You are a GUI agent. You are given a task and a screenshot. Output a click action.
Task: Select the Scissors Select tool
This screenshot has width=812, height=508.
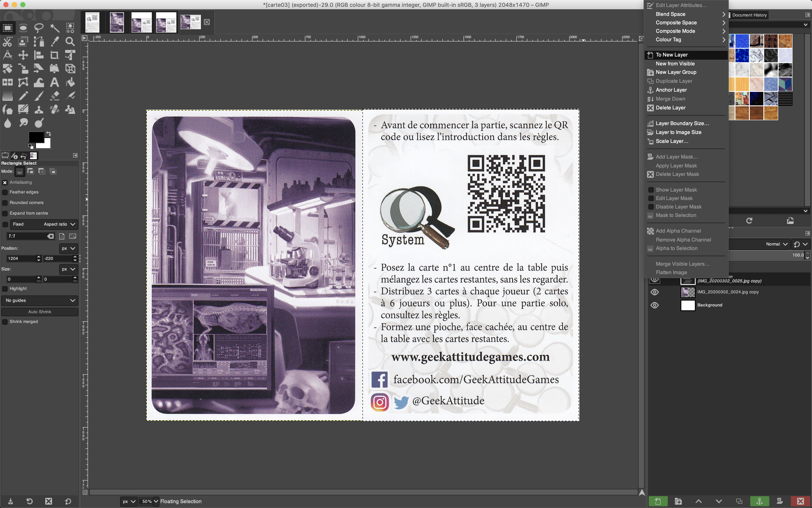click(x=7, y=42)
